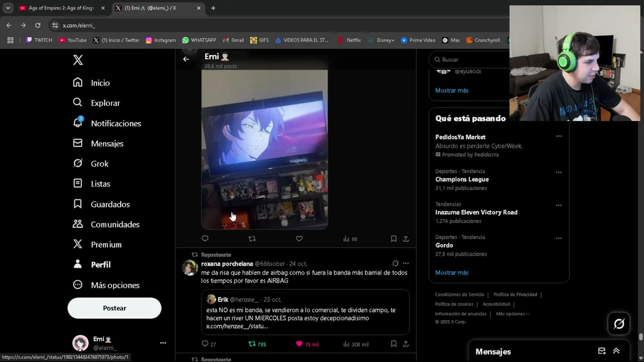Image resolution: width=644 pixels, height=362 pixels.
Task: Like the photo post
Action: 299,239
